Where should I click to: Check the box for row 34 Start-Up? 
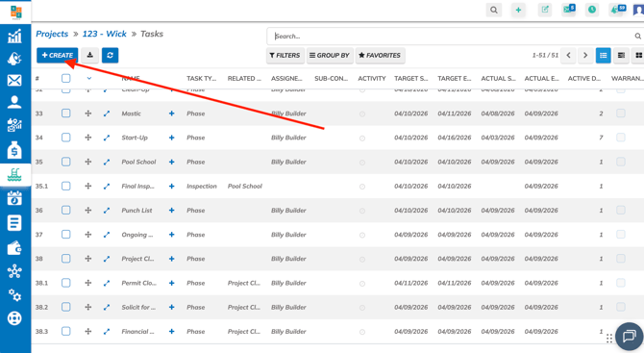(x=65, y=138)
